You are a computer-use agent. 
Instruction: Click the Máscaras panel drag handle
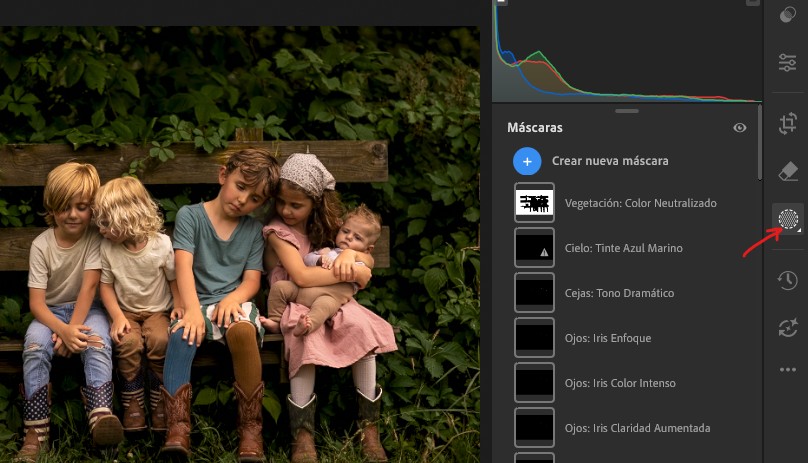click(x=627, y=111)
